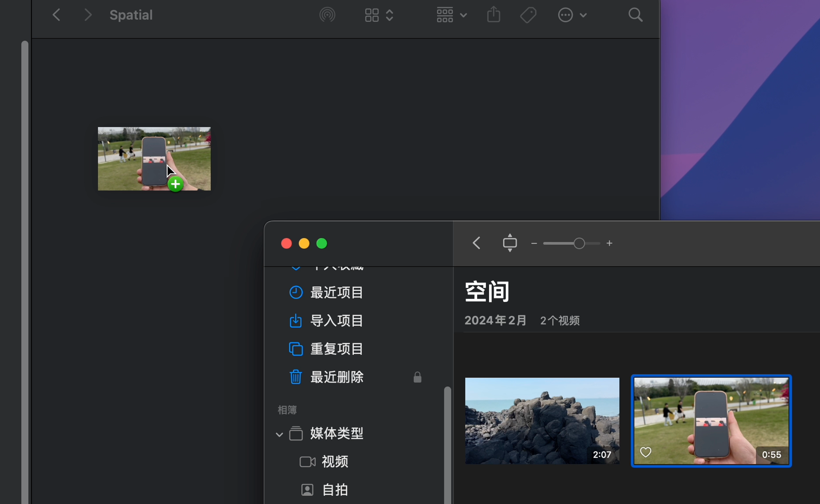Go back in the Finder Spatial window
The width and height of the screenshot is (820, 504).
coord(57,15)
